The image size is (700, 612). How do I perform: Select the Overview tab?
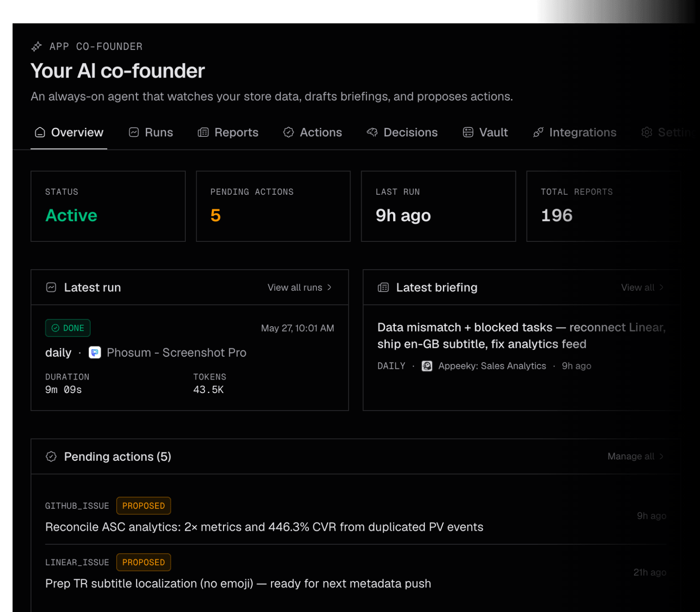(69, 132)
